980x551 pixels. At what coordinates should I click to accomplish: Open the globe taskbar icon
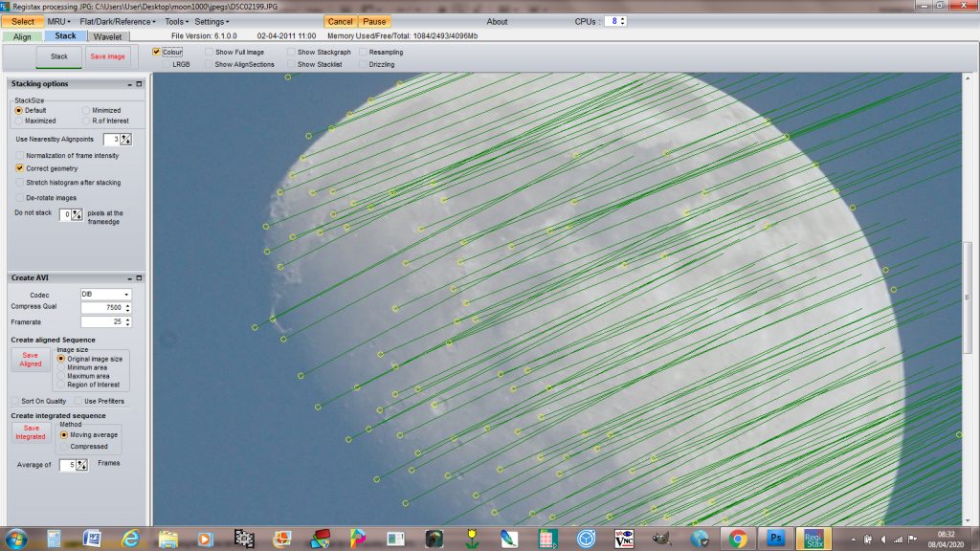pyautogui.click(x=700, y=539)
